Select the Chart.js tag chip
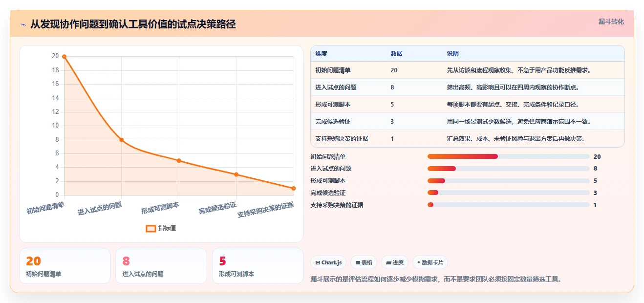The height and width of the screenshot is (303, 644). [x=328, y=262]
